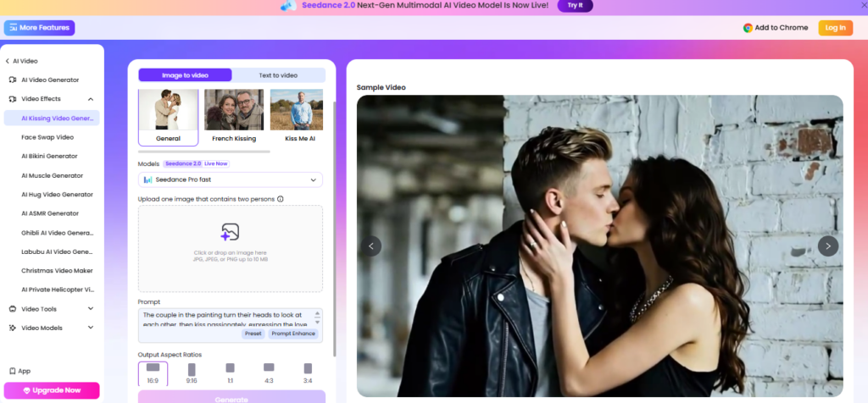Select the 9:16 aspect ratio
Screen dimensions: 868x403
(x=192, y=373)
